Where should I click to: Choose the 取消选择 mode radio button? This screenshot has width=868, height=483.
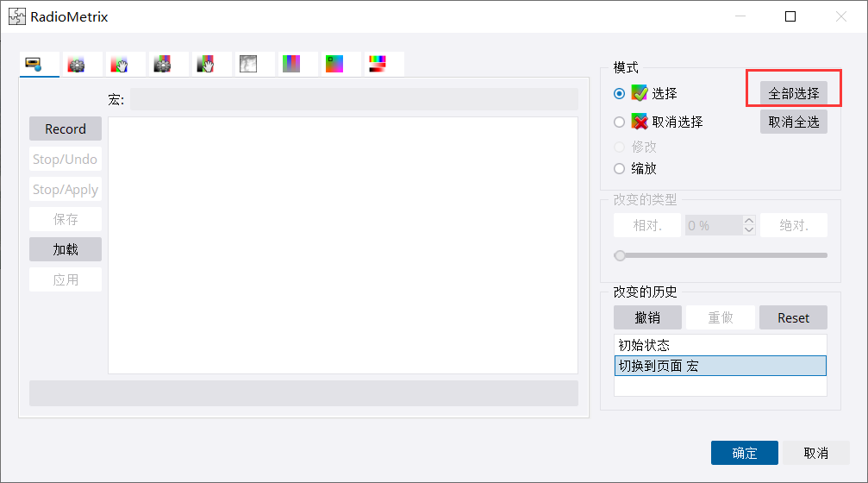619,122
